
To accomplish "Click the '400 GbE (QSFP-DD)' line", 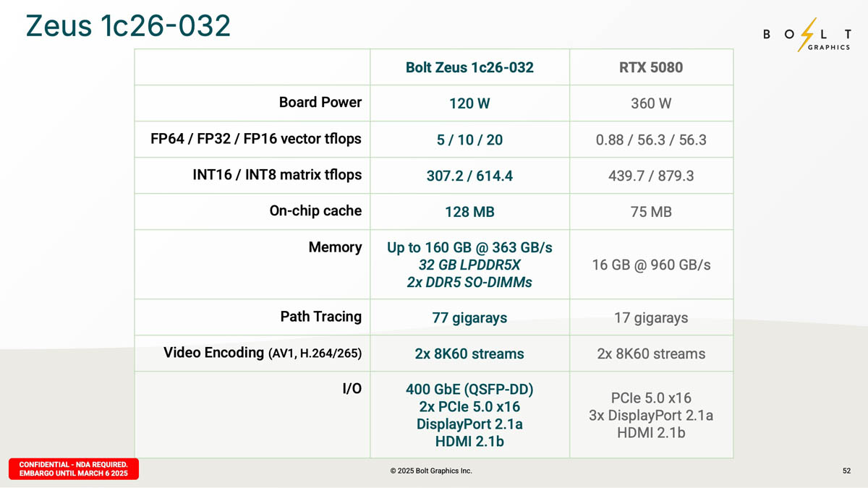I will point(469,390).
